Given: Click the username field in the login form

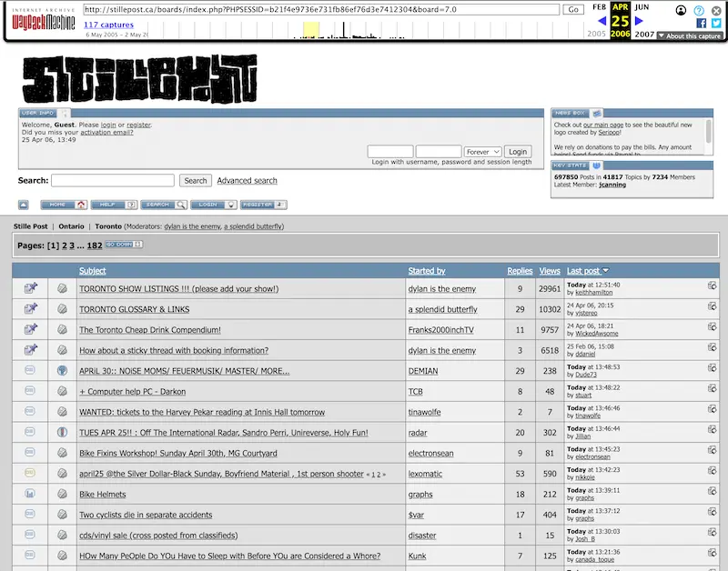Looking at the screenshot, I should (x=391, y=151).
